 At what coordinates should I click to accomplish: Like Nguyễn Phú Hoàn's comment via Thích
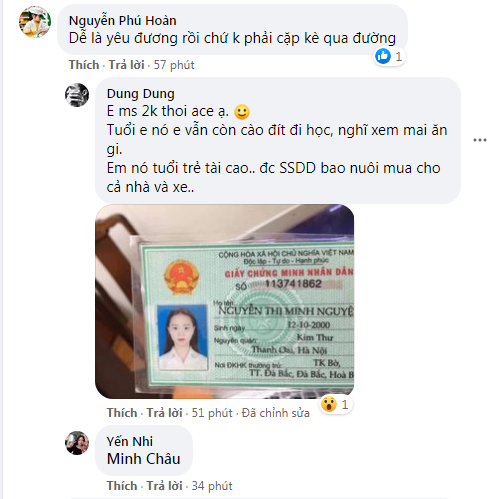(x=84, y=65)
